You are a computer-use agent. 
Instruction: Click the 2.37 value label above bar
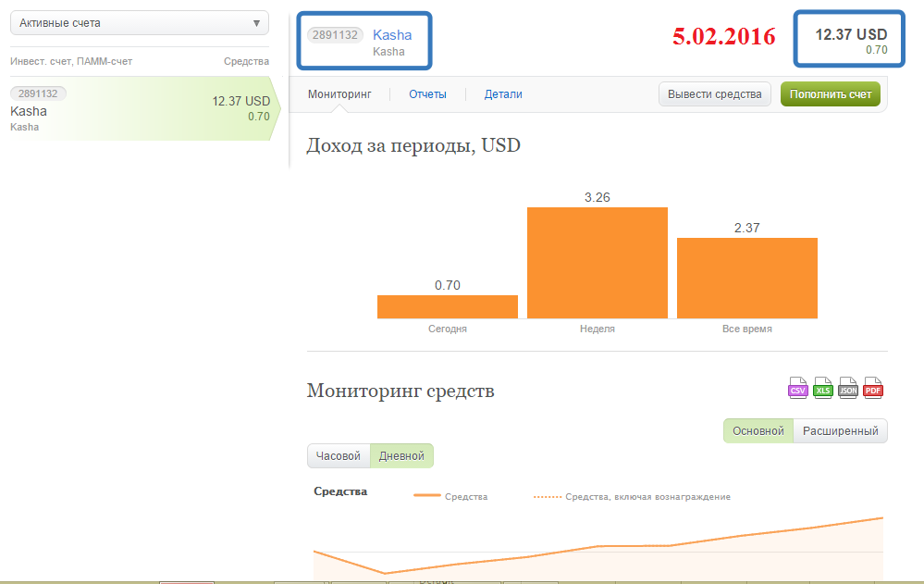pyautogui.click(x=746, y=228)
